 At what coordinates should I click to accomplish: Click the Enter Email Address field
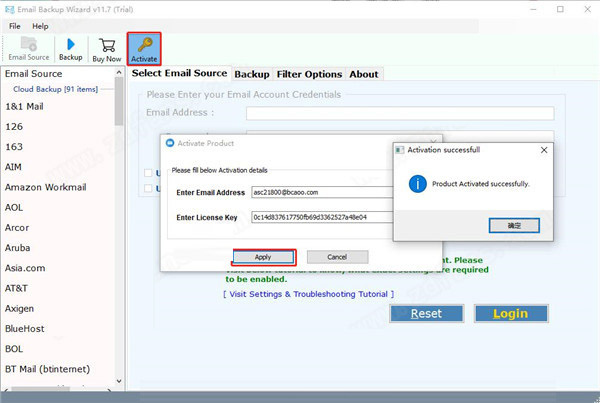pyautogui.click(x=322, y=191)
